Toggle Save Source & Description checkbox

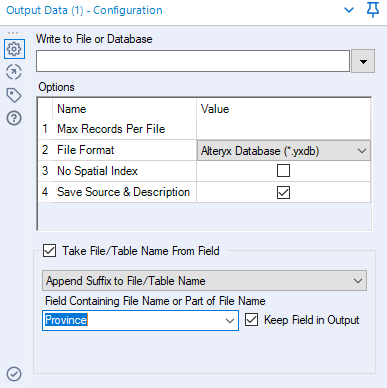tap(283, 192)
